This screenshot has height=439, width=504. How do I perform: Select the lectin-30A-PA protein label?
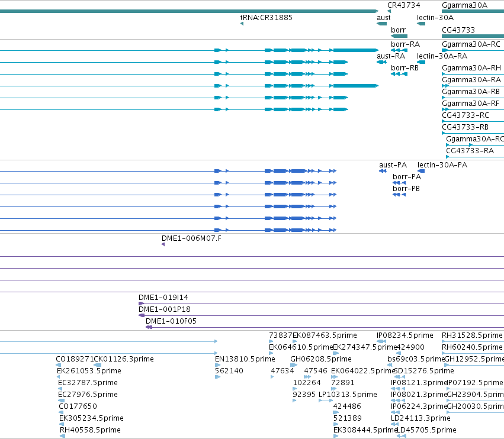[442, 164]
